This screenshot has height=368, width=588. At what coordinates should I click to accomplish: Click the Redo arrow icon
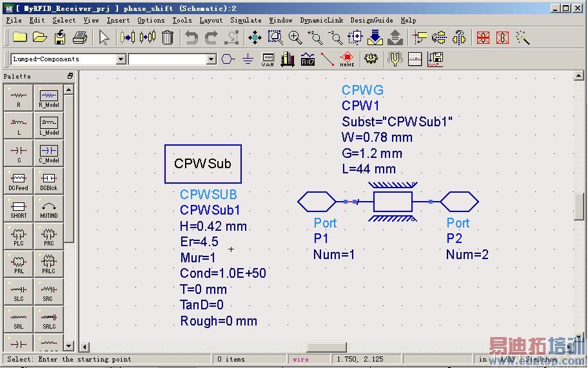(x=211, y=38)
